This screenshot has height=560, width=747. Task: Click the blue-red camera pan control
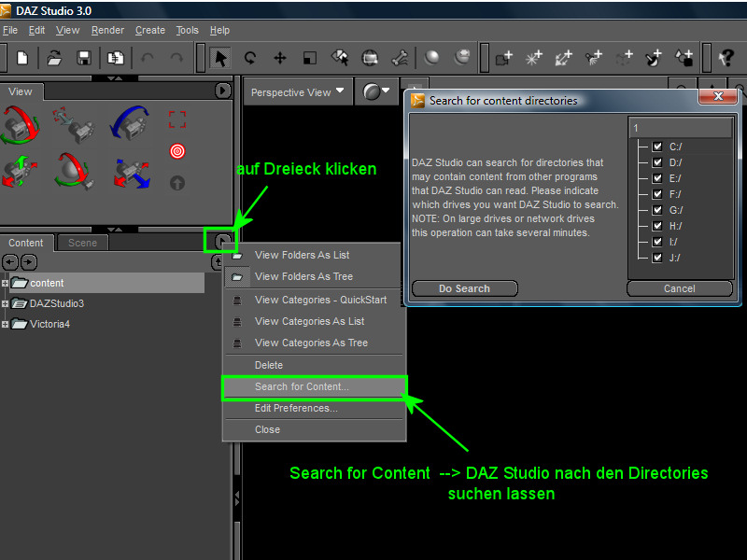(133, 174)
